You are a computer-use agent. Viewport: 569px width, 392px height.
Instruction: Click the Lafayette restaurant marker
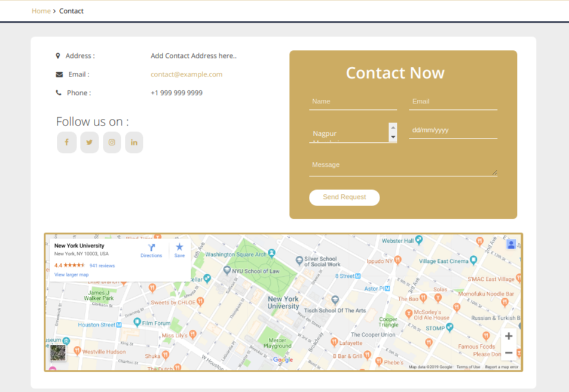click(x=334, y=342)
